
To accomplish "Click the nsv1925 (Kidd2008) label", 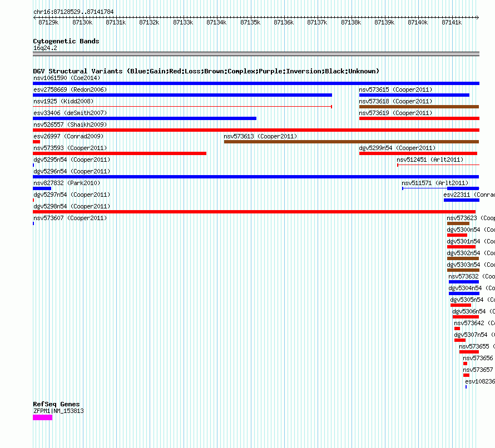I will (63, 101).
